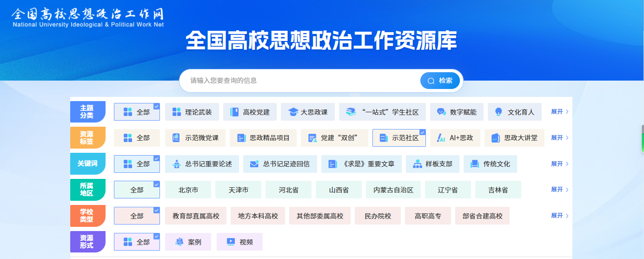The image size is (644, 259).
Task: Filter by 教育部直属高校 school type
Action: tap(195, 216)
